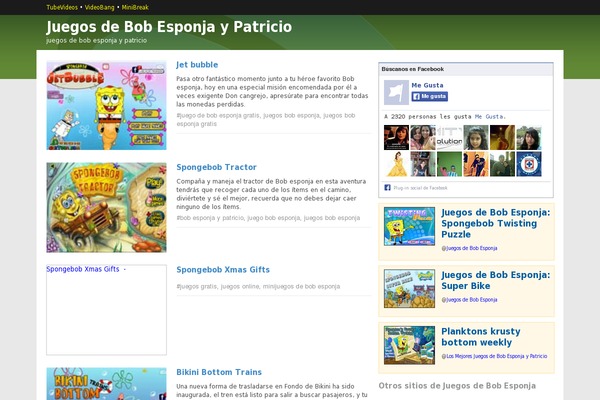Click the 'juegos gratis' tag under Xmas Gifts
The height and width of the screenshot is (400, 600).
198,286
